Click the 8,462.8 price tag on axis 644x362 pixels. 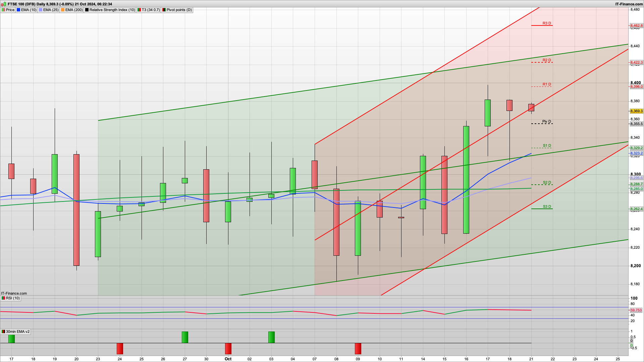[636, 26]
